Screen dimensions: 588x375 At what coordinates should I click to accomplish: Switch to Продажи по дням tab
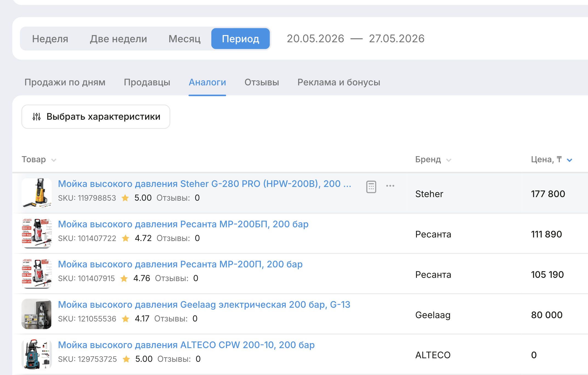coord(65,82)
